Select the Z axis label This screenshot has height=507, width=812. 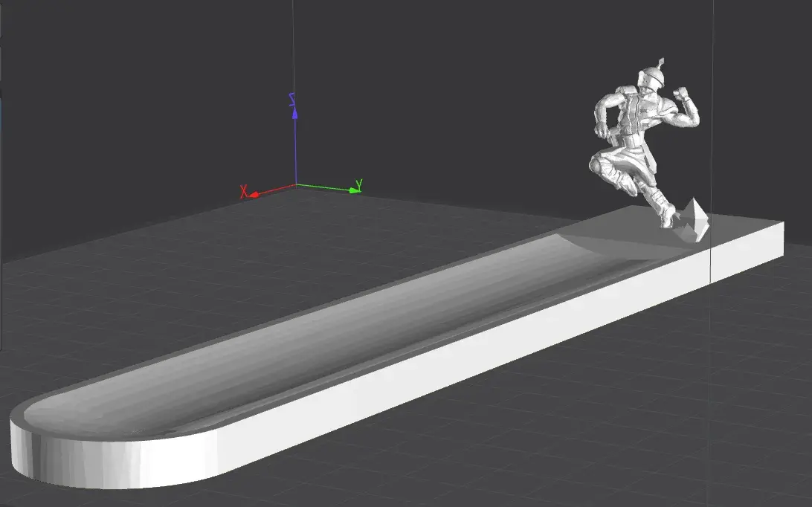(291, 100)
